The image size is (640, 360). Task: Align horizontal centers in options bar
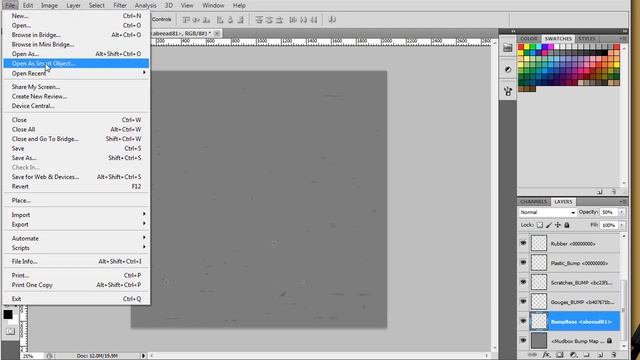click(x=230, y=20)
